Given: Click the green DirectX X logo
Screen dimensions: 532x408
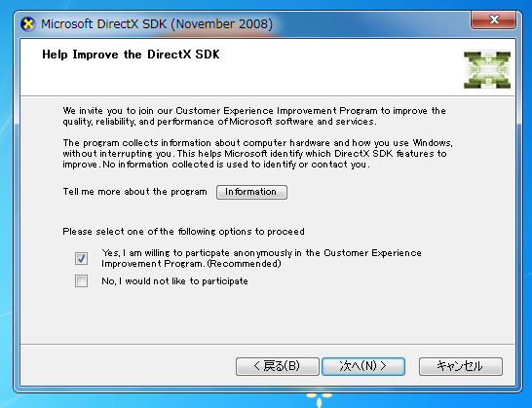Looking at the screenshot, I should (x=487, y=70).
